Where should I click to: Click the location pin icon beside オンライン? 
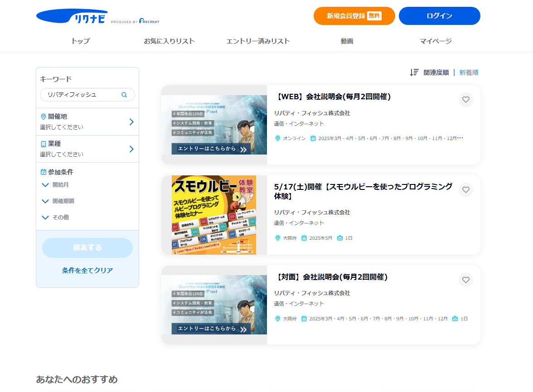[278, 138]
